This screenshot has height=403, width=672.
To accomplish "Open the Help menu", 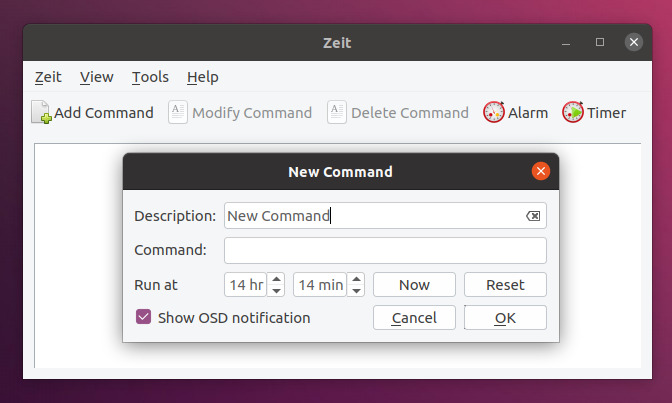I will 202,77.
